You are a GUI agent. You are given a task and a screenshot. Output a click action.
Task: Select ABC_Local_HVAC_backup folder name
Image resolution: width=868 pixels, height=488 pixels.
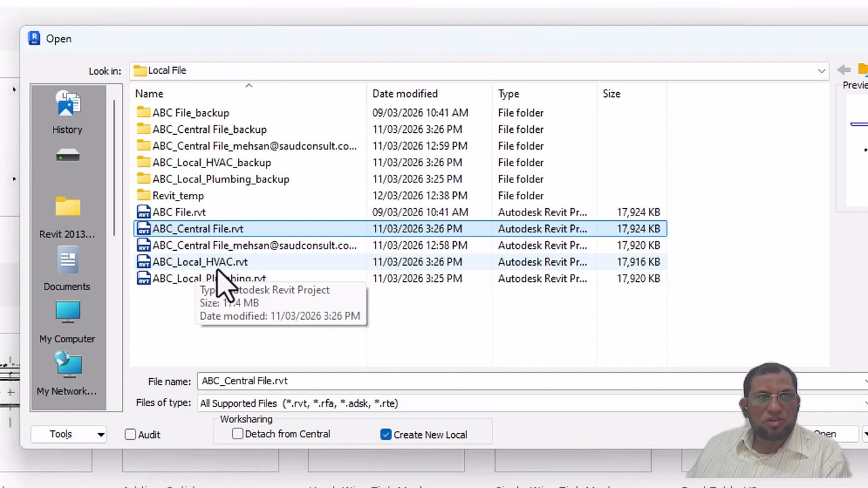pyautogui.click(x=212, y=163)
